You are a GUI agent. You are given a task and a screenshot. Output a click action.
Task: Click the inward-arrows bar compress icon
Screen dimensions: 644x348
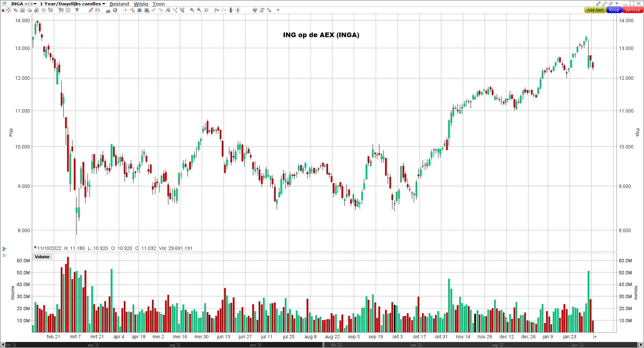(x=238, y=10)
